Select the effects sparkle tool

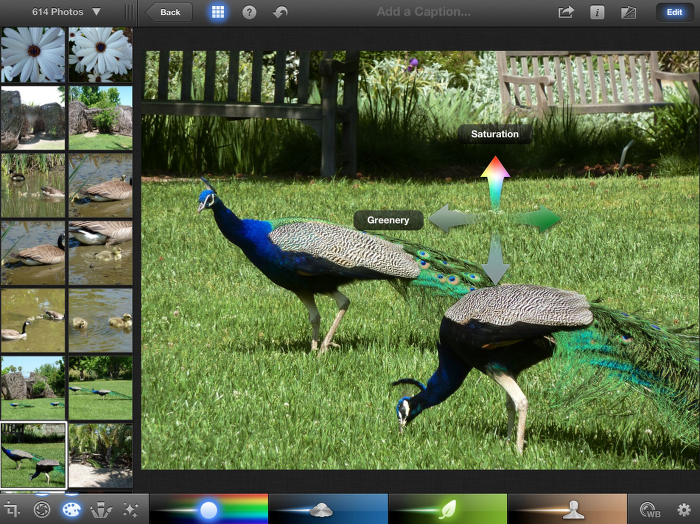[x=131, y=509]
